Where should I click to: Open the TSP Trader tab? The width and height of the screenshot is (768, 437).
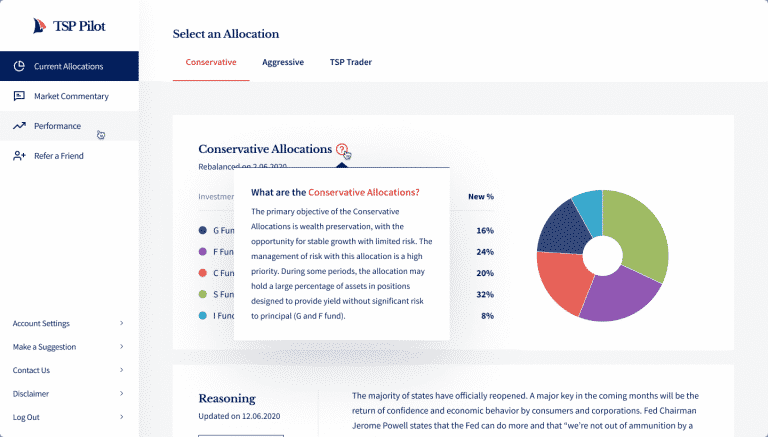pos(351,62)
